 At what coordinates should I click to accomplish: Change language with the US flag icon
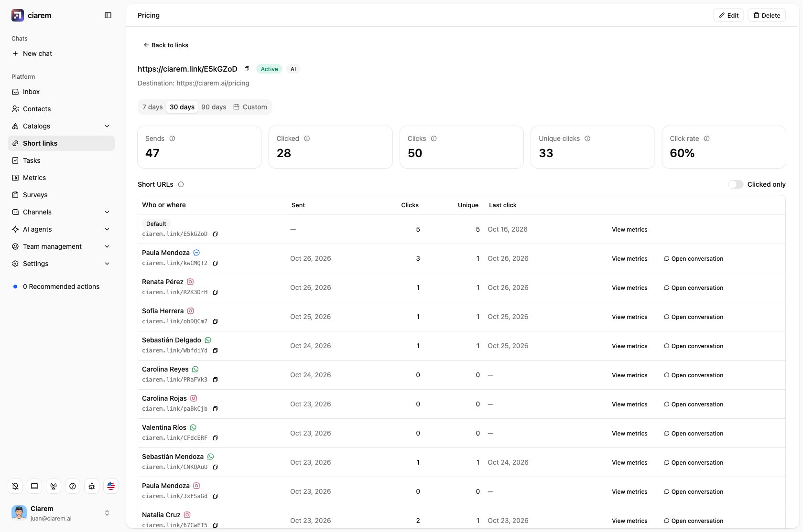111,486
